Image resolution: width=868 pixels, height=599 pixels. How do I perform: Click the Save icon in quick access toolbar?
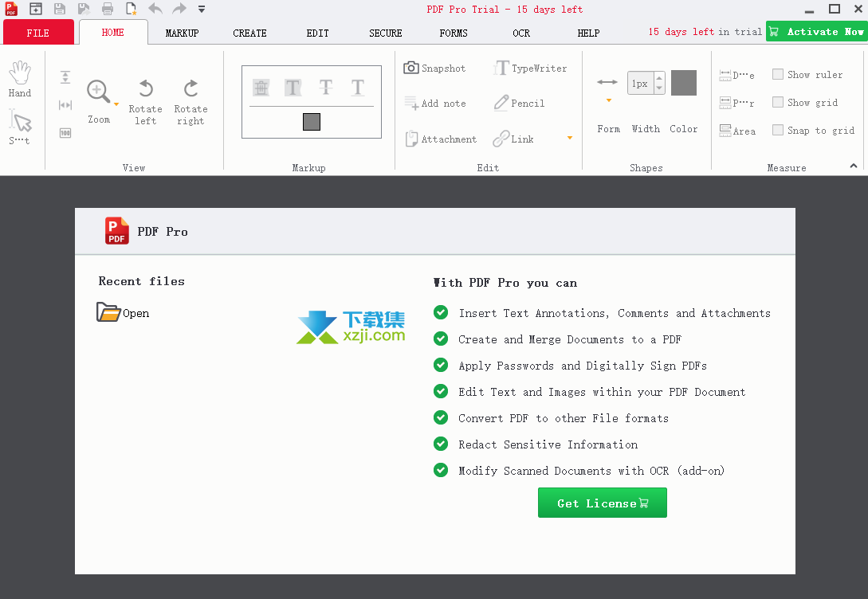tap(59, 9)
